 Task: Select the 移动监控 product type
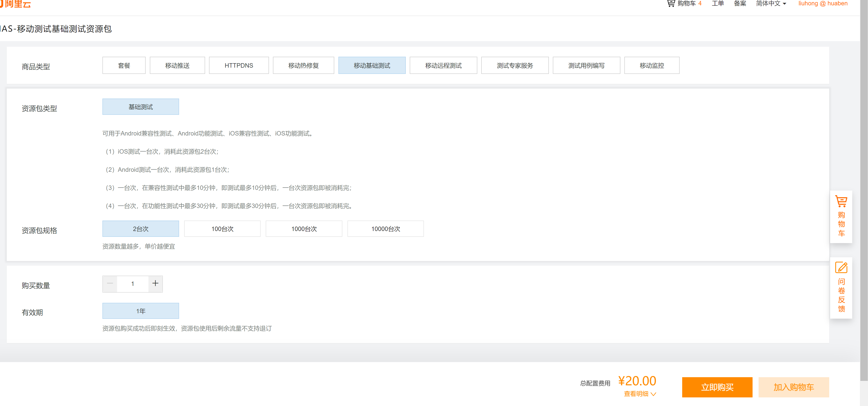click(652, 65)
